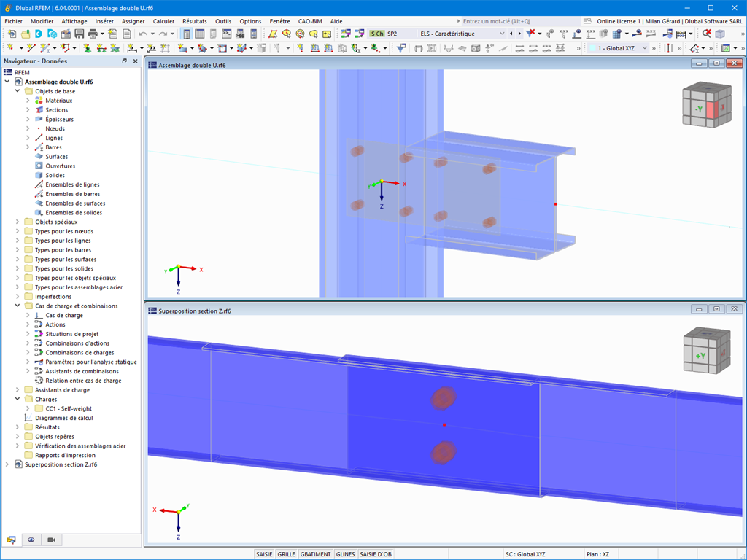Click the result filter funnel icon
This screenshot has width=747, height=560.
click(x=401, y=48)
